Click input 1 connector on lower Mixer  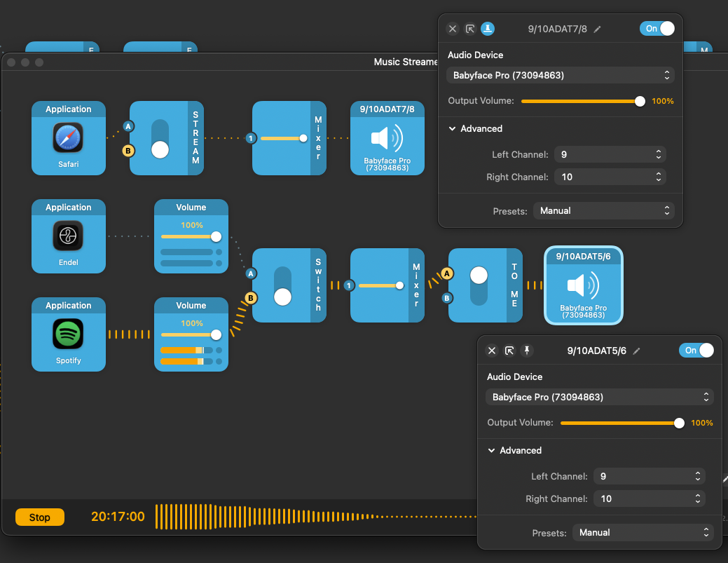click(349, 285)
